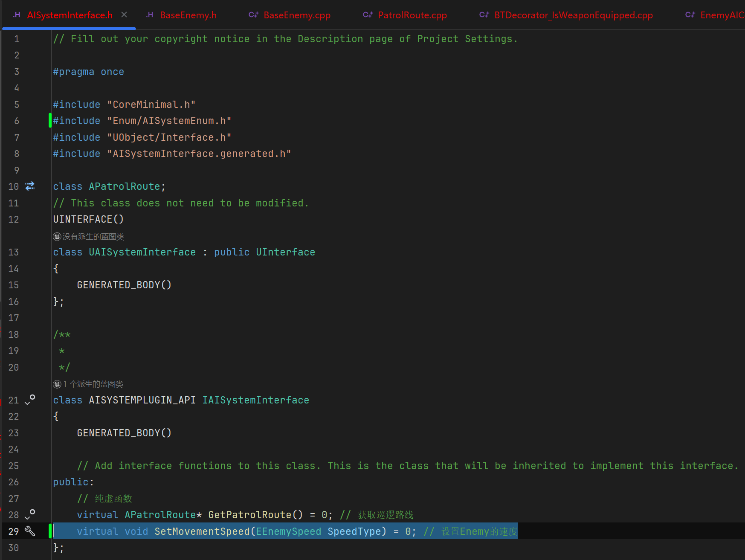Click the copyright notice comment on line 1
This screenshot has height=560, width=745.
click(285, 39)
